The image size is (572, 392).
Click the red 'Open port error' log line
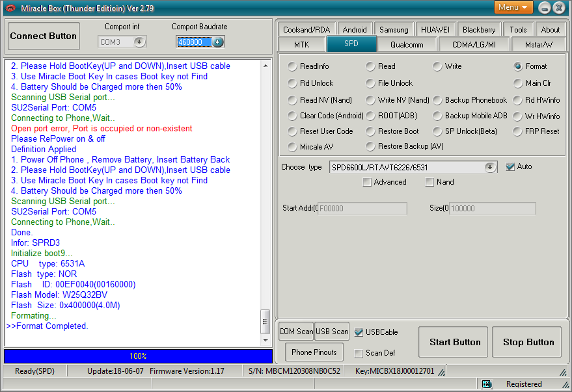[x=102, y=129]
